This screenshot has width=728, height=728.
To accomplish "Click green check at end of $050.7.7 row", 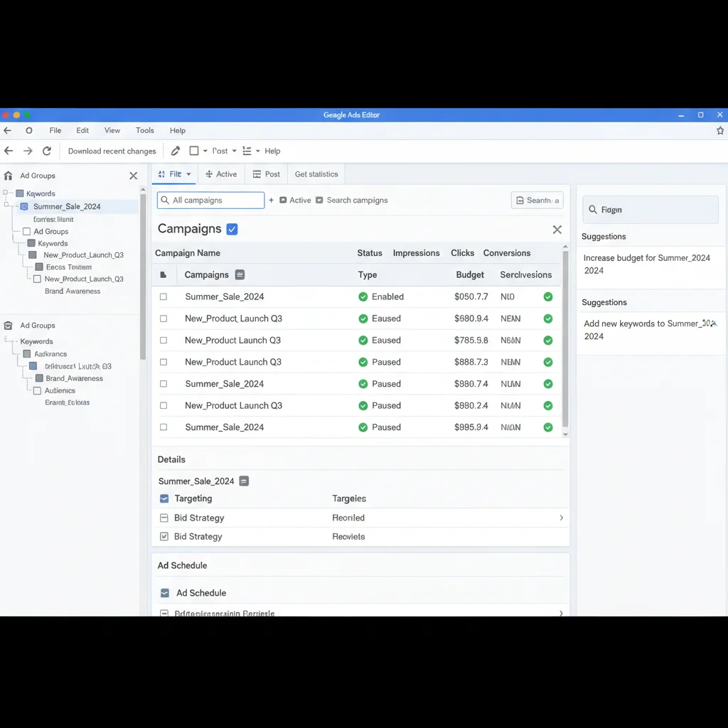I will tap(548, 296).
